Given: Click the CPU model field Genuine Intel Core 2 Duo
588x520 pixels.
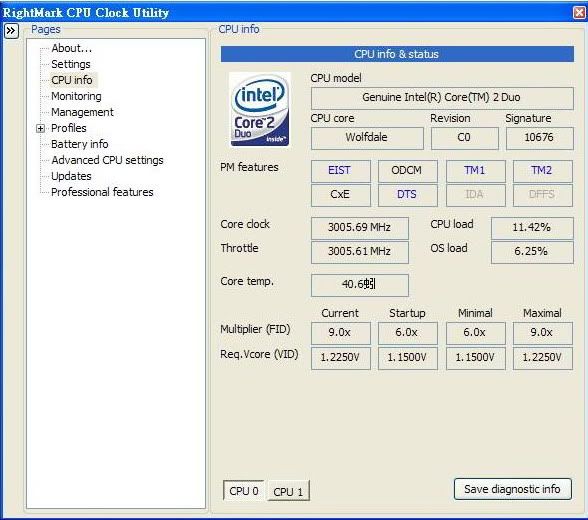Looking at the screenshot, I should point(442,97).
